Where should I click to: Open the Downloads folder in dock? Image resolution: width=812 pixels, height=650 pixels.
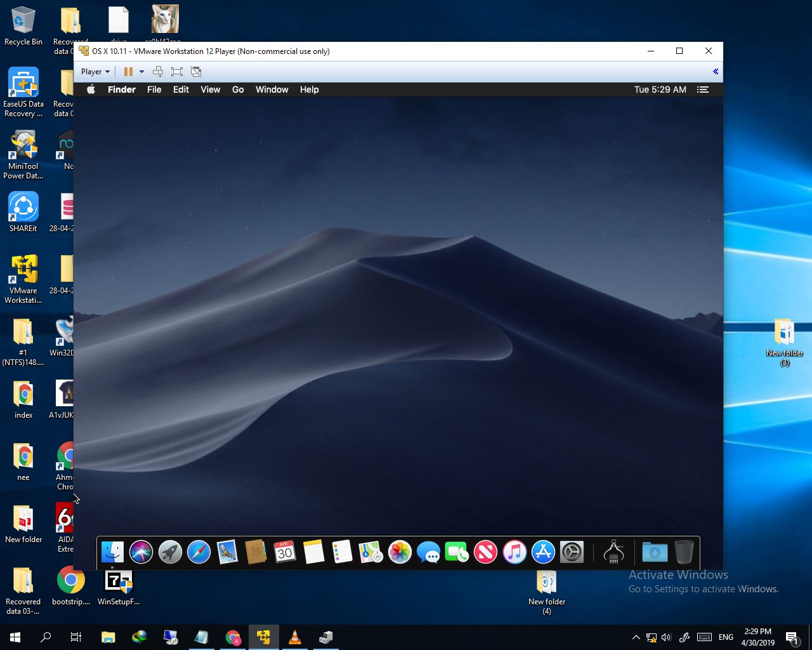pos(655,552)
